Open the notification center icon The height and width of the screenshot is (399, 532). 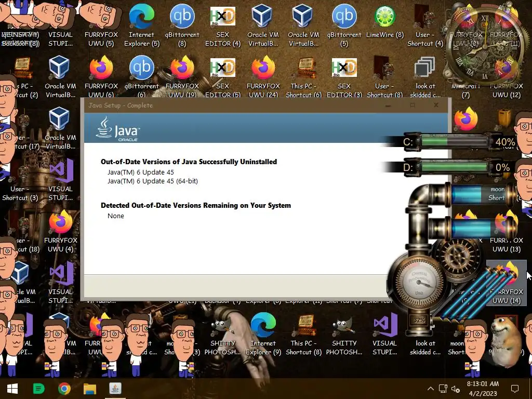tap(515, 389)
